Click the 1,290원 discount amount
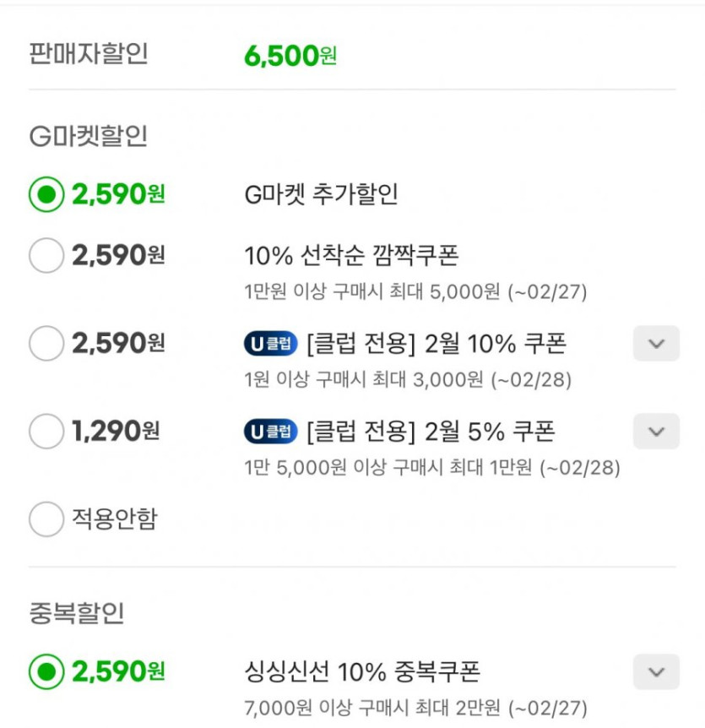The image size is (705, 728). (116, 432)
